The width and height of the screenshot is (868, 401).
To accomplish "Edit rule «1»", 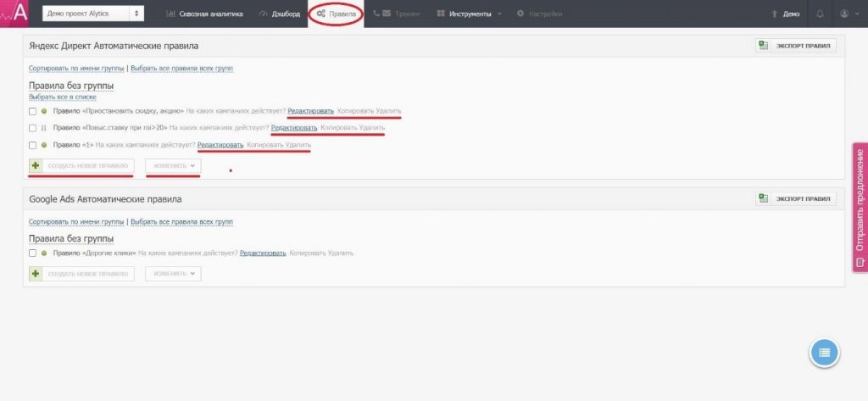I will [x=220, y=145].
